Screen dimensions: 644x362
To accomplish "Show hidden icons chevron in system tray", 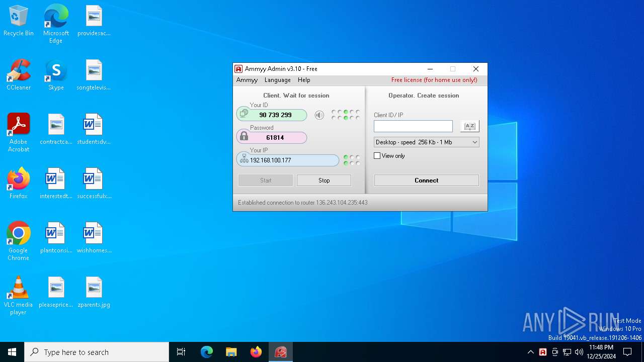I will (x=531, y=352).
